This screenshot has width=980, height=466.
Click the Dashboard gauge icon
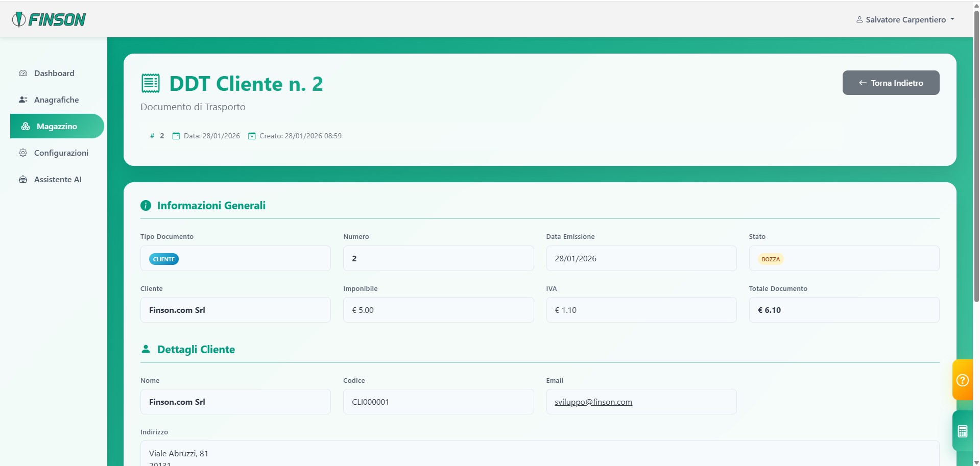[x=23, y=73]
